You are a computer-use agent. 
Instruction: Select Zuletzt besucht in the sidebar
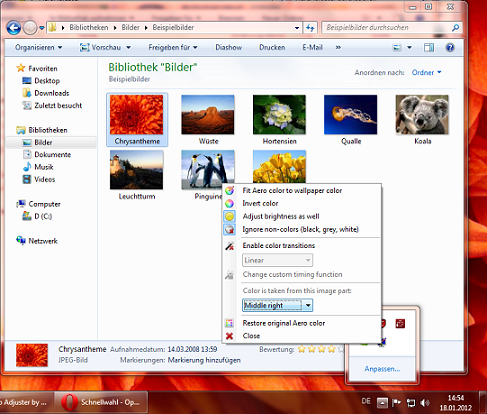[x=52, y=105]
